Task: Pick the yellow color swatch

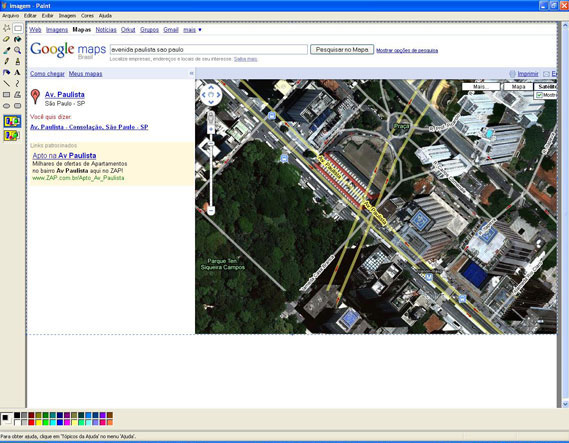Action: click(38, 422)
